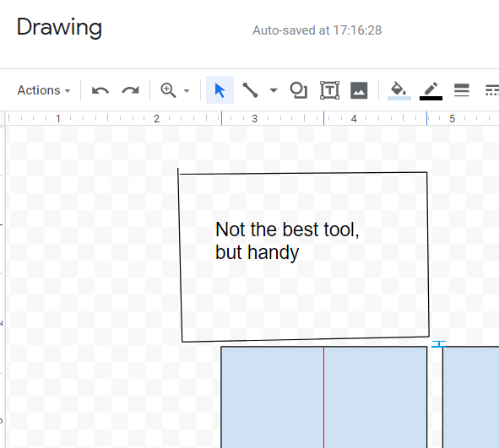Image resolution: width=499 pixels, height=448 pixels.
Task: Click the horizontal ruler at mark 5
Action: click(452, 119)
